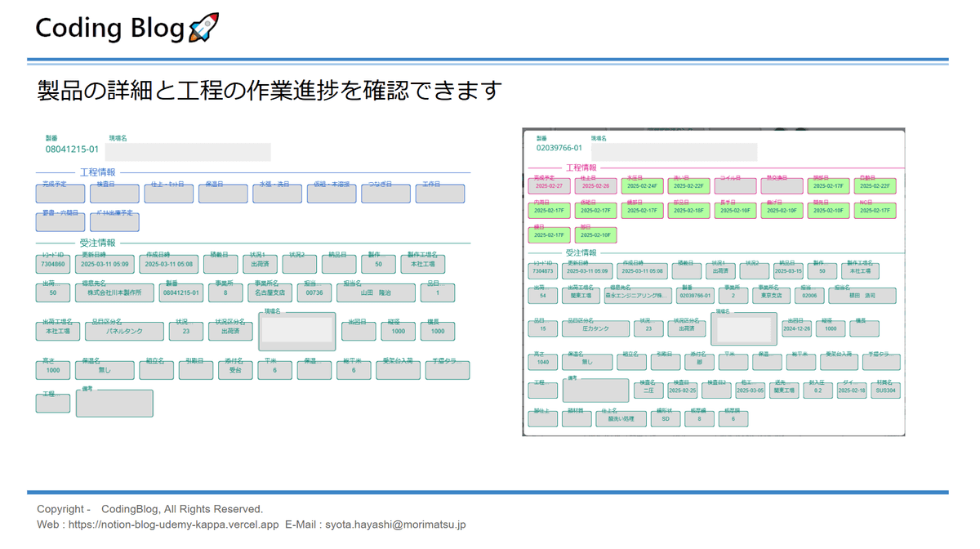
Task: Select the material field showing SUS304
Action: [885, 391]
